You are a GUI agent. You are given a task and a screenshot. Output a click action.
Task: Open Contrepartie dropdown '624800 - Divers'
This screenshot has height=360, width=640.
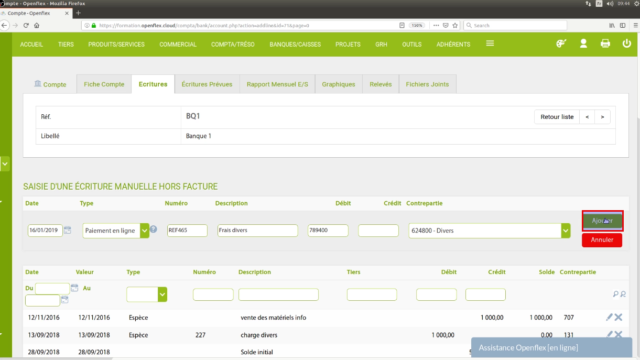489,231
